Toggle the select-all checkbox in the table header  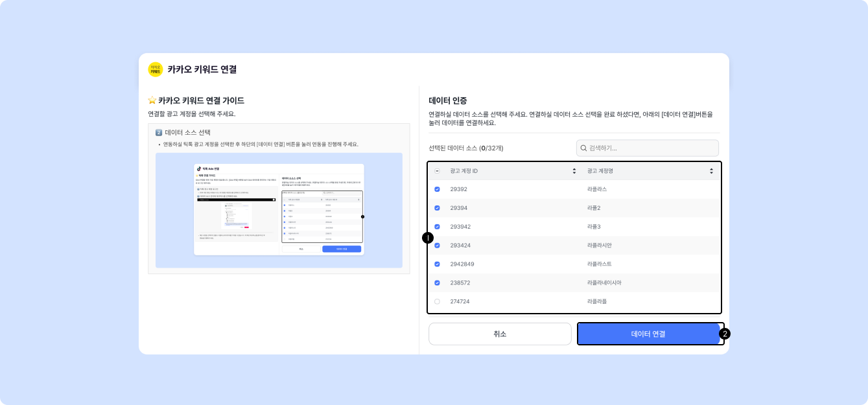coord(437,171)
